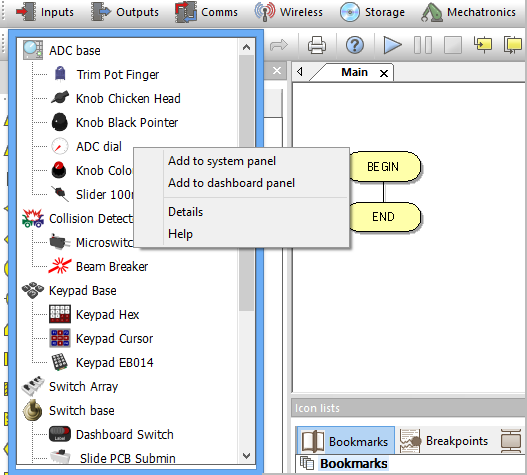The height and width of the screenshot is (475, 527).
Task: Open the Mechatronics component menu
Action: coord(469,12)
